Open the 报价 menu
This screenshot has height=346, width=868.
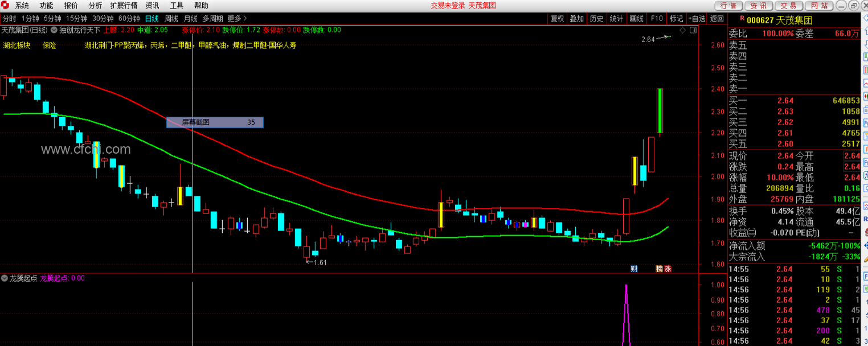point(71,5)
